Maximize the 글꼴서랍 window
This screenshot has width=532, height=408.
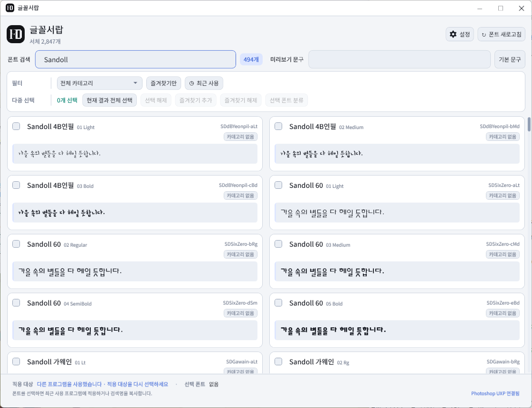point(501,8)
